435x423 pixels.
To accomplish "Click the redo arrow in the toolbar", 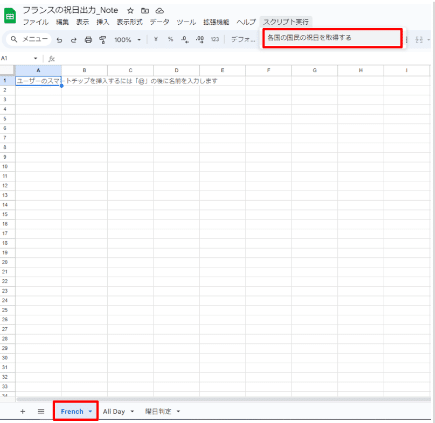I will click(74, 40).
